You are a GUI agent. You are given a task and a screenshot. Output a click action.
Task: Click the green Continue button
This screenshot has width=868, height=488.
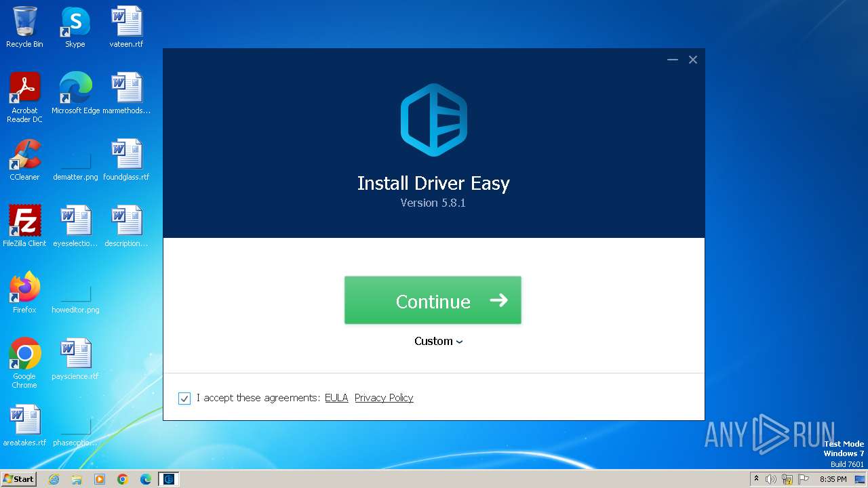[x=433, y=300]
